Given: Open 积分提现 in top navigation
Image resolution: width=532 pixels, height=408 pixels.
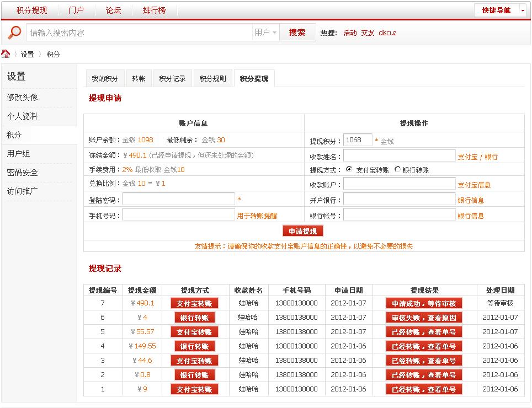Looking at the screenshot, I should 31,10.
